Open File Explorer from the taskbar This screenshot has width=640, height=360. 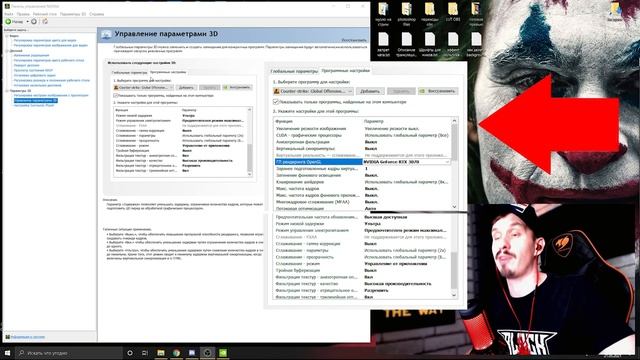161,353
